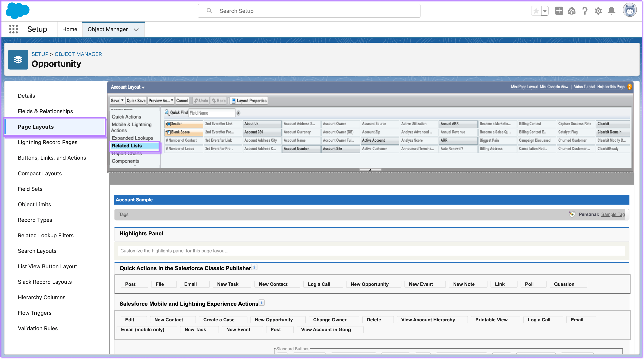Open the Mini Console View link

554,87
